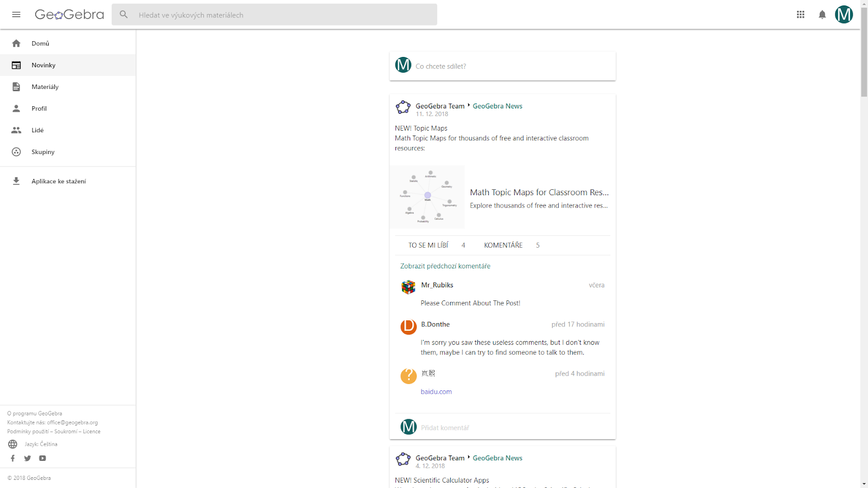Open B.Donthe username
The height and width of the screenshot is (488, 868).
[x=436, y=324]
